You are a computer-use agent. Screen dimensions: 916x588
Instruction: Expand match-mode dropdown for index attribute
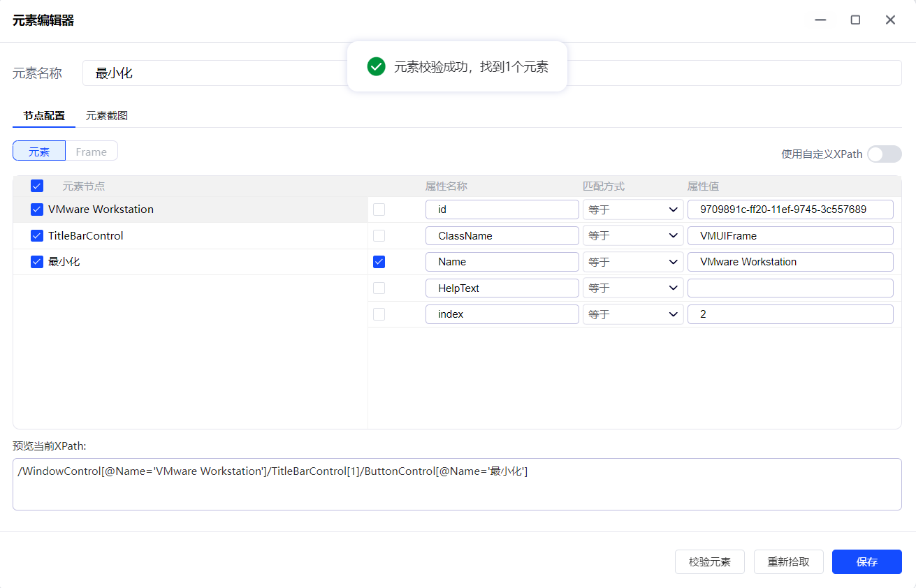632,314
